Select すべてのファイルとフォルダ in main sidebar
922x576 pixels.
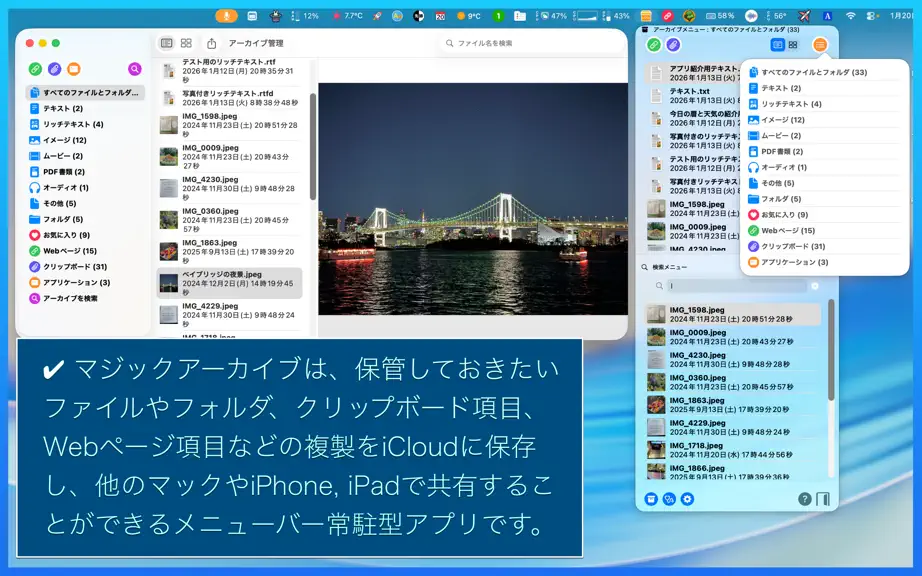click(85, 92)
